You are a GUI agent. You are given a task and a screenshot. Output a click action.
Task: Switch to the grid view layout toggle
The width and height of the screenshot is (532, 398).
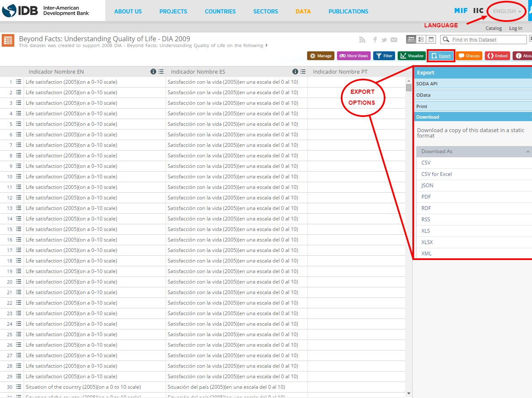point(411,39)
